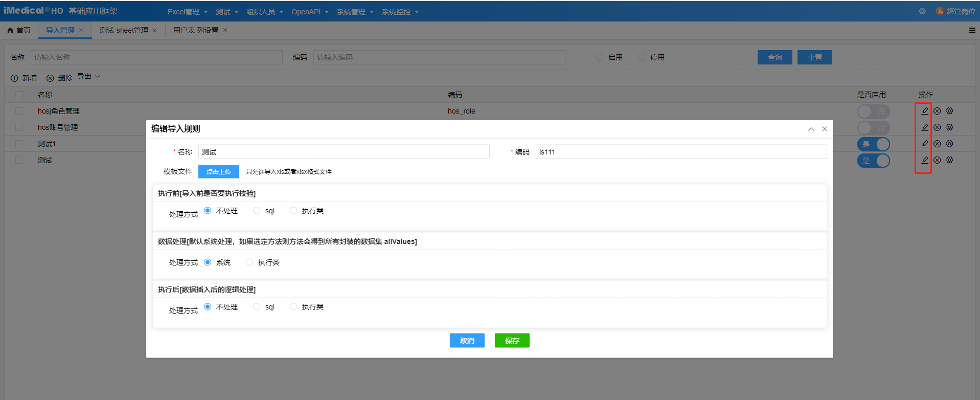The width and height of the screenshot is (980, 400).
Task: Click the delete icon in hosj角色管理 row
Action: 937,111
